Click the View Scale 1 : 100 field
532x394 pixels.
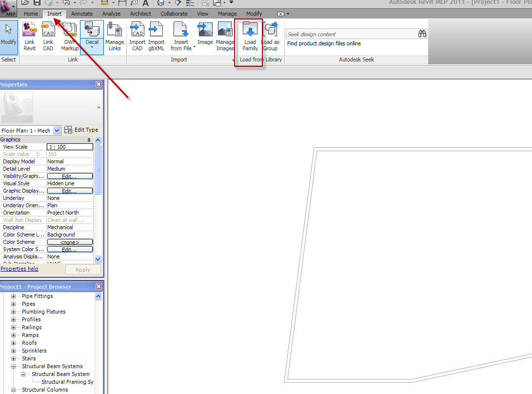pyautogui.click(x=70, y=147)
